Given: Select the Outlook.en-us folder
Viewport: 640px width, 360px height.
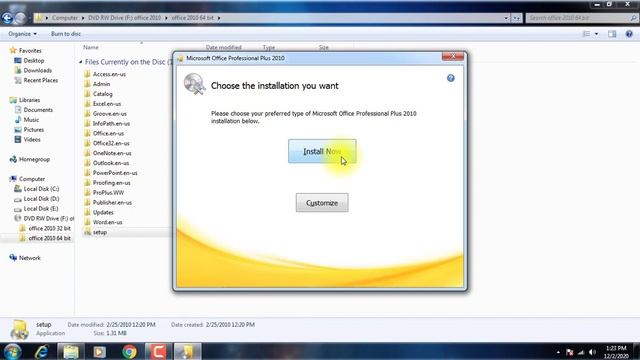Looking at the screenshot, I should (x=111, y=163).
